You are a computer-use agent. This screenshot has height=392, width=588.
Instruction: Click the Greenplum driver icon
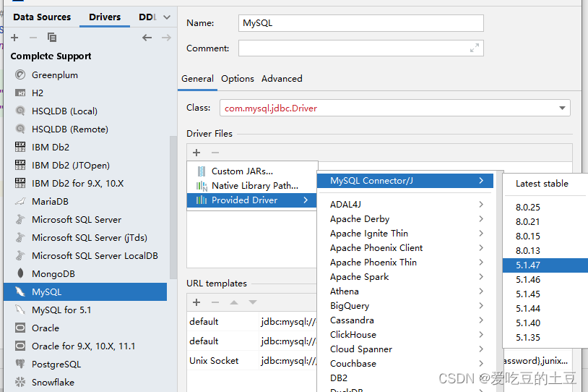pos(20,74)
